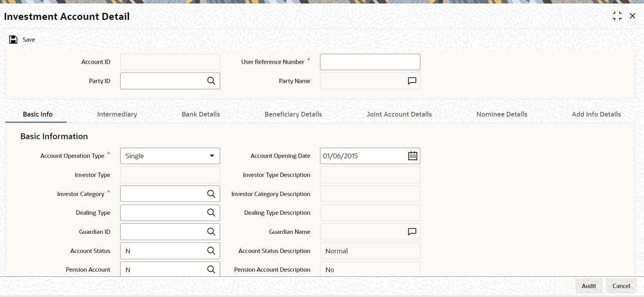The image size is (644, 297).
Task: Open the Guardian ID search lookup
Action: click(x=211, y=232)
